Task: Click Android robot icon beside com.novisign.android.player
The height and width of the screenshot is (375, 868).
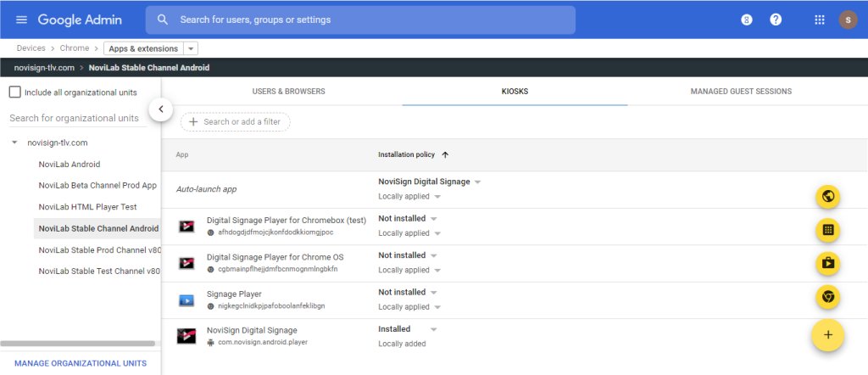Action: click(x=210, y=342)
